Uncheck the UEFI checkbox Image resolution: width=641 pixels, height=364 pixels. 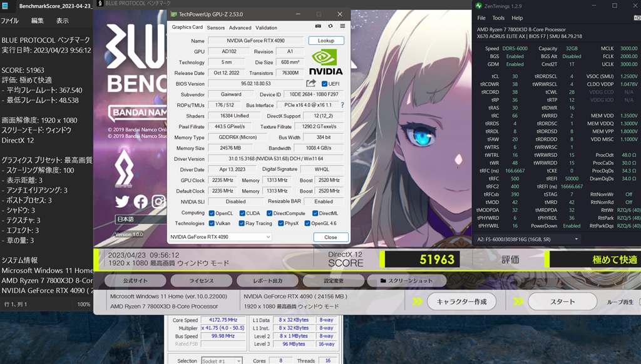click(x=324, y=84)
